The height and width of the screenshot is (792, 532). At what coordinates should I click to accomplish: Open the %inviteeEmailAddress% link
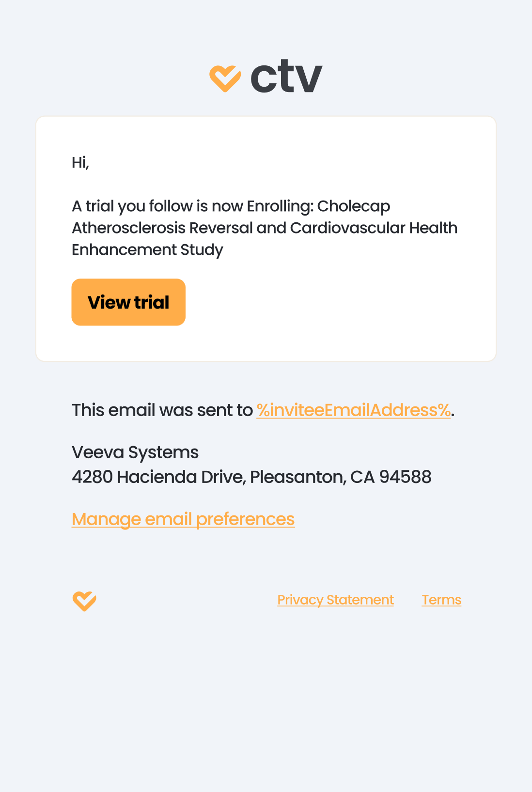(x=353, y=410)
